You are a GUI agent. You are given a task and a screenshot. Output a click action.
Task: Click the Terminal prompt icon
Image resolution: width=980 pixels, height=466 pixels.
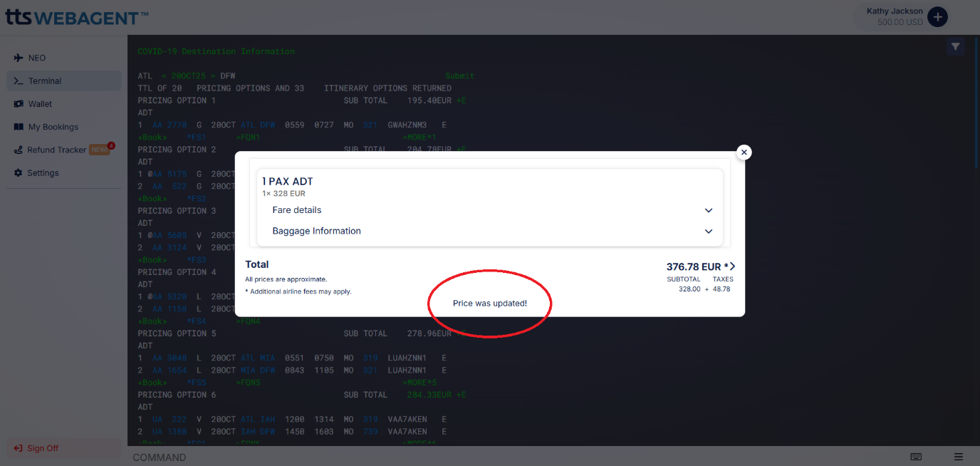(19, 81)
